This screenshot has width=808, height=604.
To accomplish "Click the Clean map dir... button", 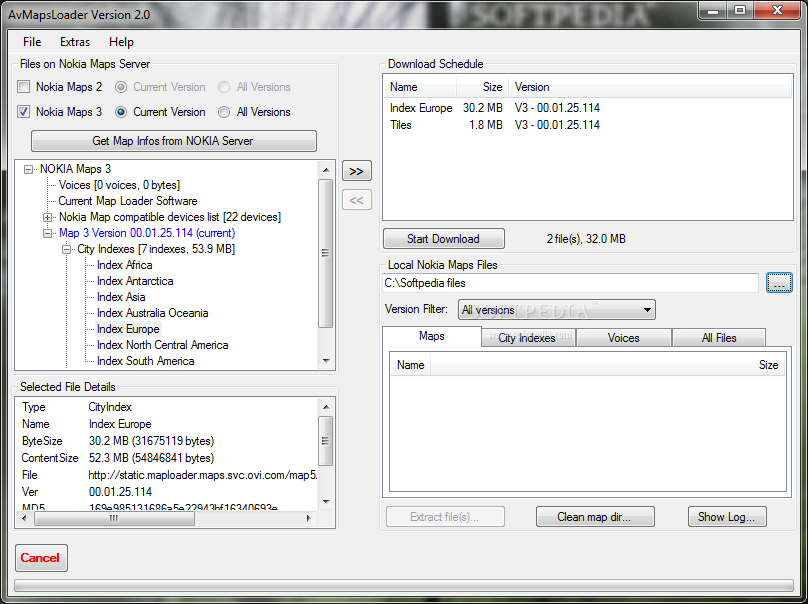I will coord(595,517).
